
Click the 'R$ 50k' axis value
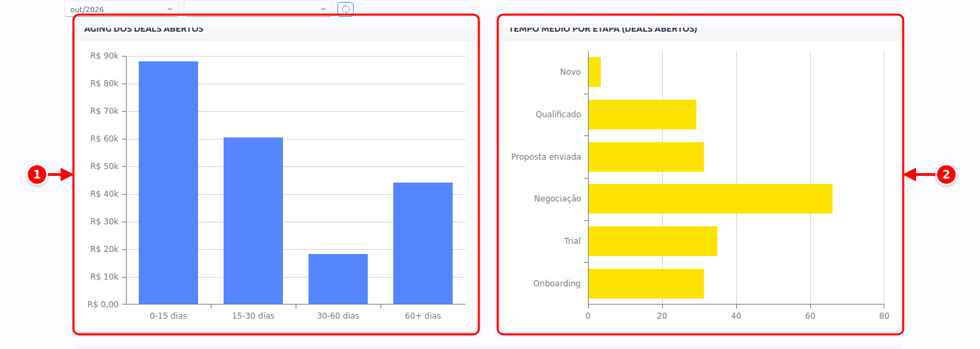coord(104,166)
